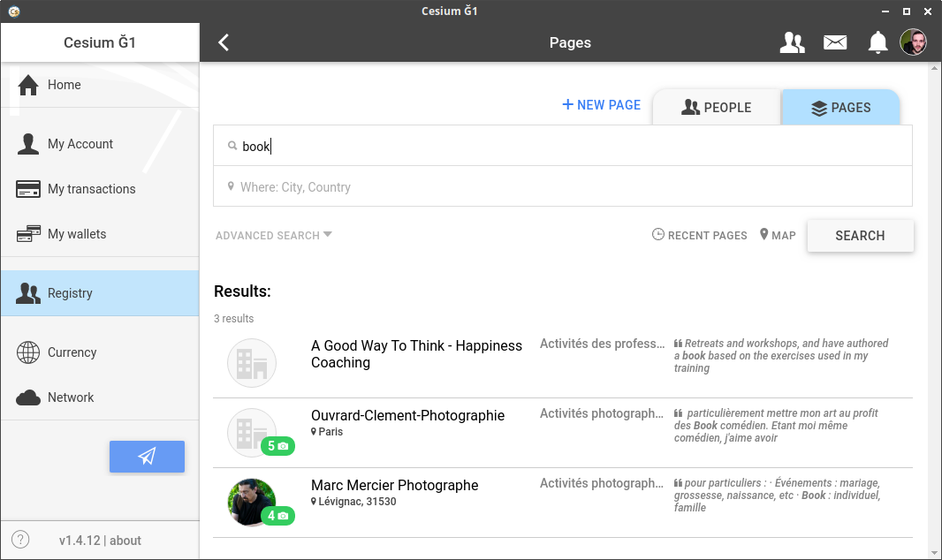
Task: Open the help question mark icon
Action: 20,540
